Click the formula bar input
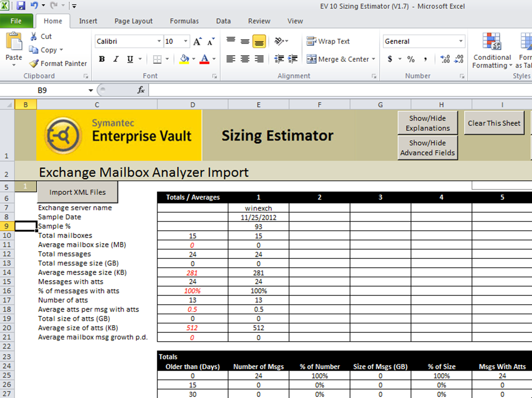 340,90
